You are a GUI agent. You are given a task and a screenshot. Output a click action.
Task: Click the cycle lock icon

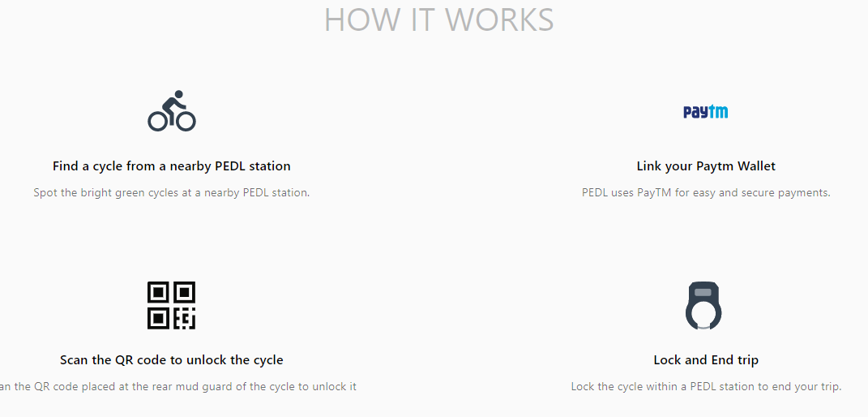[703, 306]
